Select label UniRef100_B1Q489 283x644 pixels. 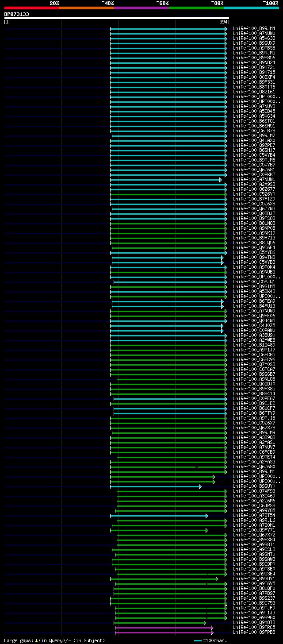tap(254, 345)
